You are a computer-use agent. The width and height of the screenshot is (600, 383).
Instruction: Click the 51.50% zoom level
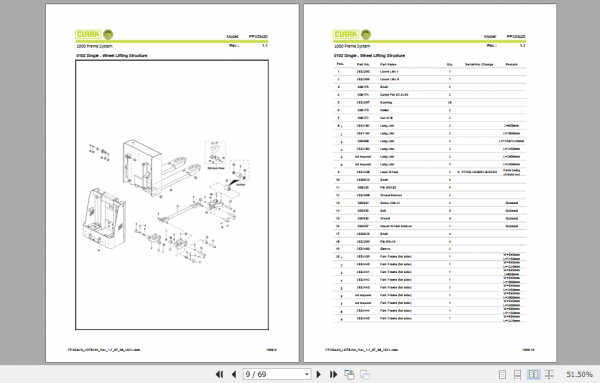pyautogui.click(x=579, y=374)
